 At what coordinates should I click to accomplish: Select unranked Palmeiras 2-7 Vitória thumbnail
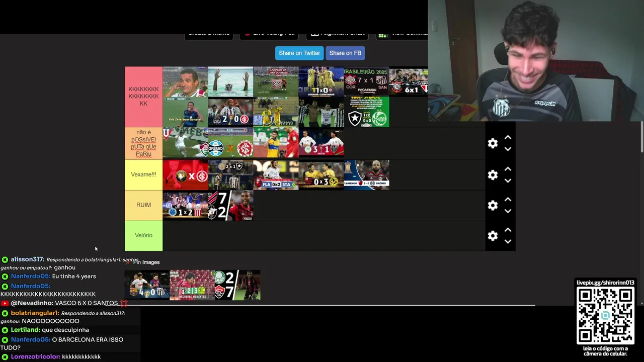tap(237, 285)
